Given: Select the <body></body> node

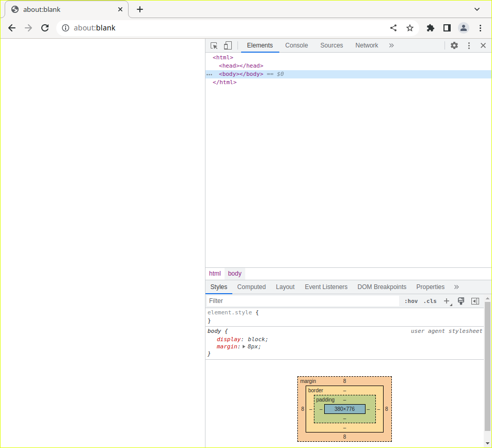Looking at the screenshot, I should [241, 74].
